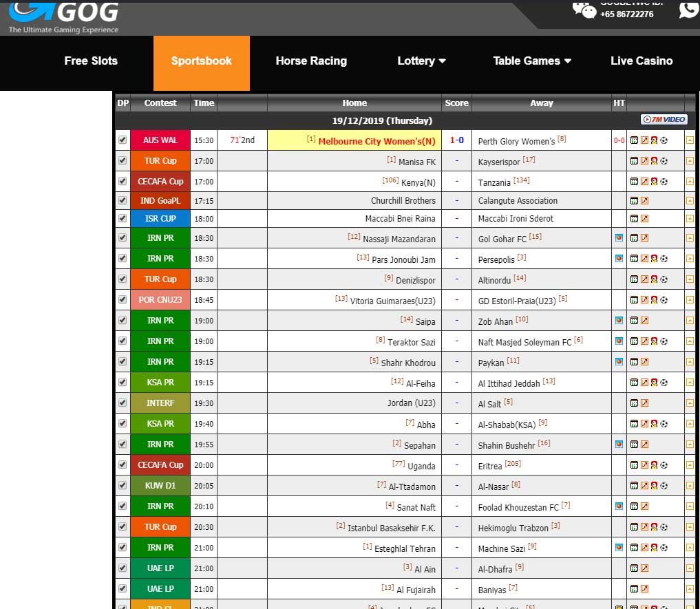
Task: Click the live broadcast icon in Nassaji Mazandaran row
Action: (619, 237)
